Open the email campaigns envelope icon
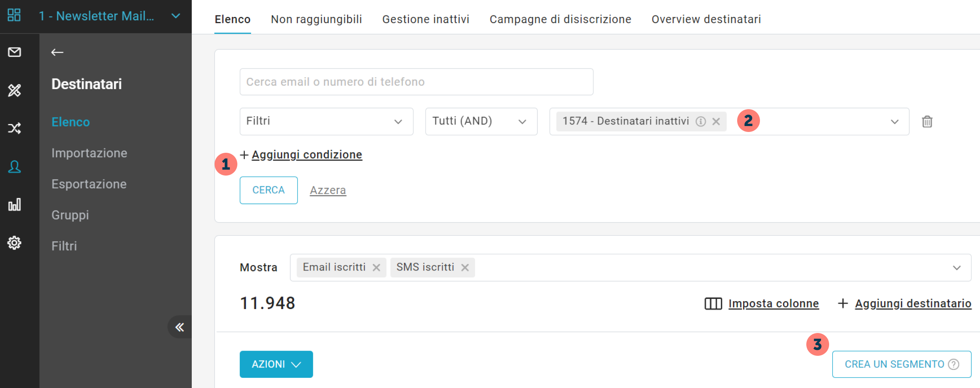This screenshot has height=388, width=980. tap(14, 52)
